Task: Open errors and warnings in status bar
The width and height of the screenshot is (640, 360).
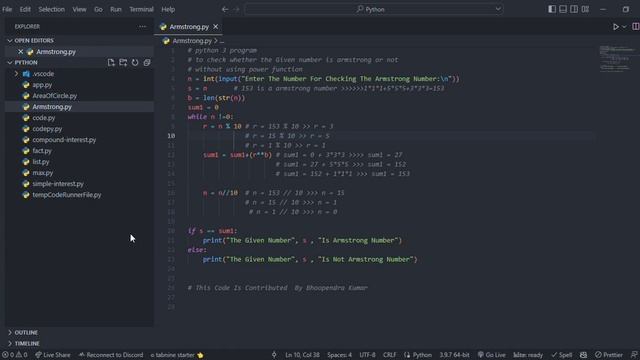Action: point(14,355)
